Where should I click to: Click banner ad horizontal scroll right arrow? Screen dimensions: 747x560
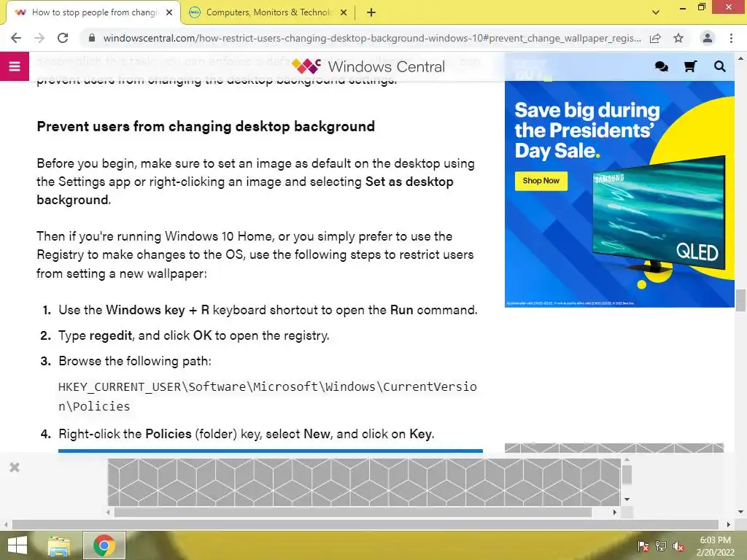(x=614, y=513)
